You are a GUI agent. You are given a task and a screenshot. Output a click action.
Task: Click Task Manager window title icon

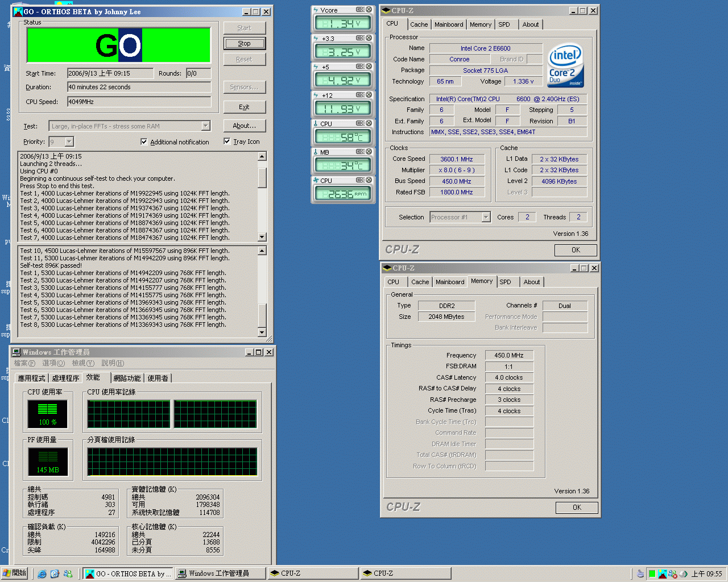[16, 352]
